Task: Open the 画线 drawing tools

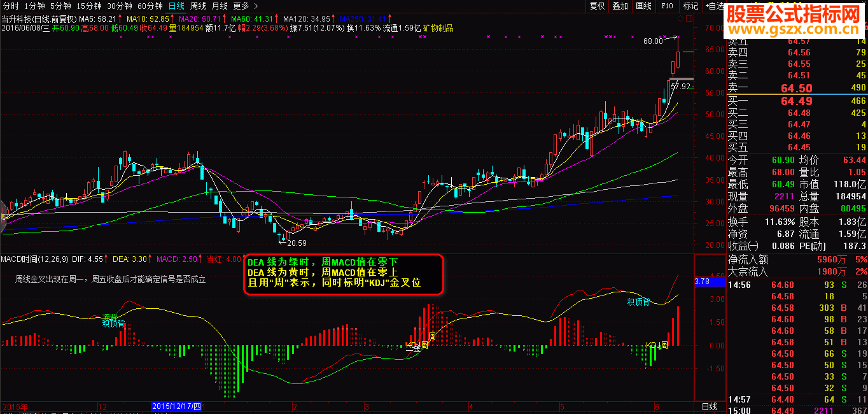Action: point(643,6)
